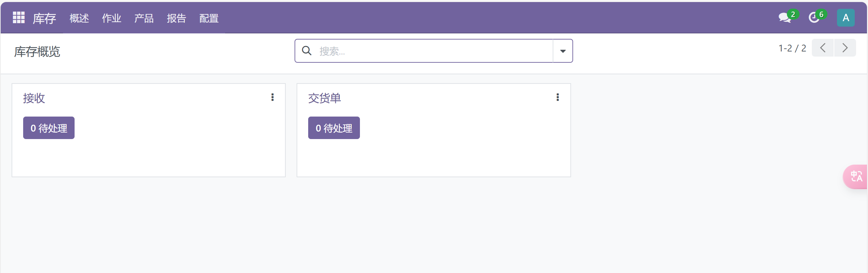Focus the 搜索 input field
This screenshot has width=868, height=273.
432,51
